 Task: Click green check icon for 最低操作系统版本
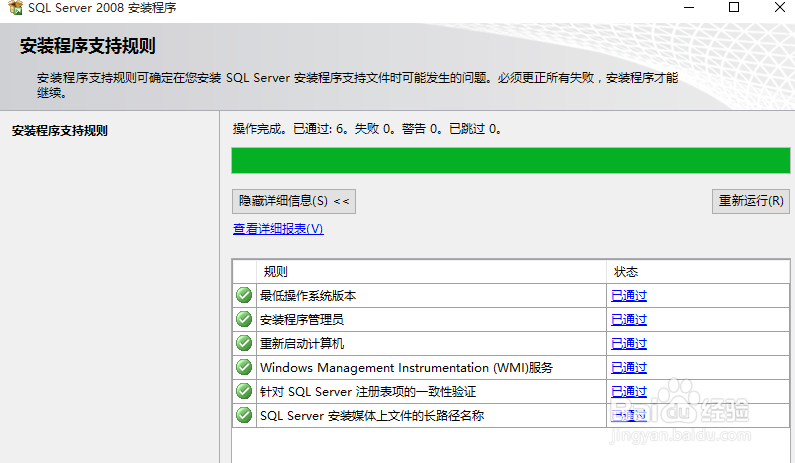point(244,295)
